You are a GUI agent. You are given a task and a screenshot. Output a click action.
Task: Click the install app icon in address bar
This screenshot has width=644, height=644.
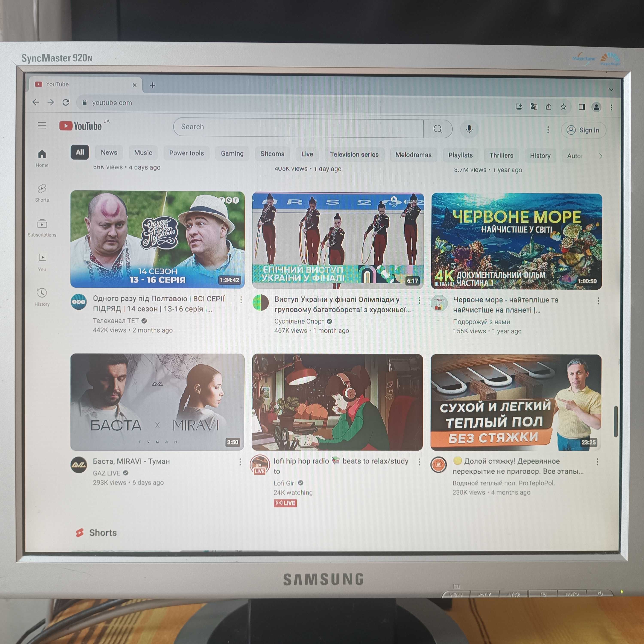519,106
